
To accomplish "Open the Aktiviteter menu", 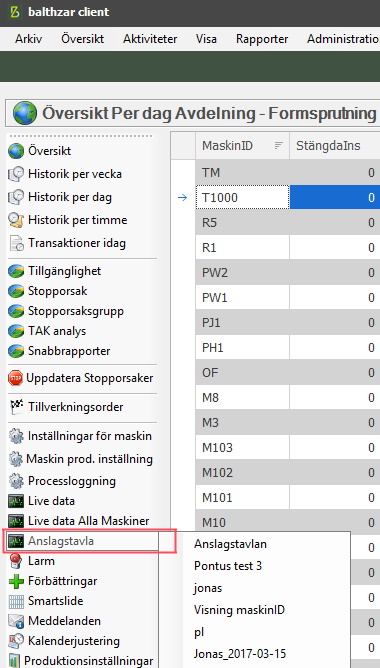I will (x=150, y=39).
